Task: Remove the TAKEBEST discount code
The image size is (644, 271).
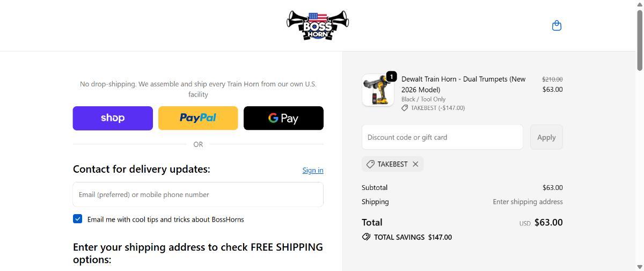Action: (415, 164)
